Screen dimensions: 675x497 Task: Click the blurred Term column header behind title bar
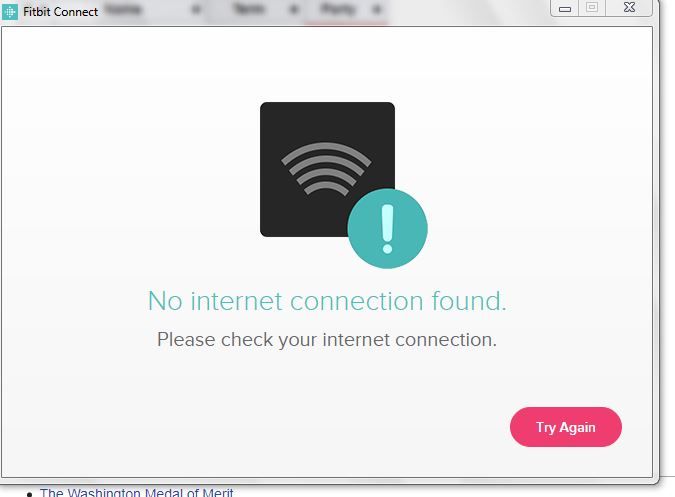[249, 9]
